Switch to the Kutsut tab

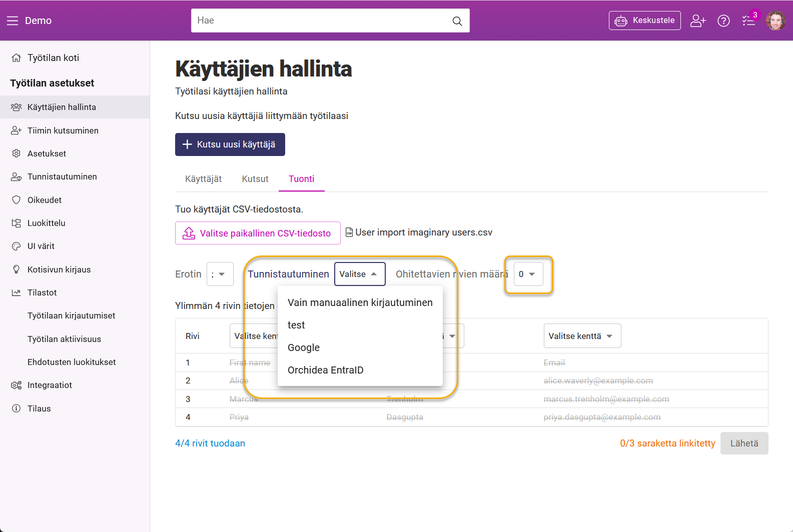[255, 179]
